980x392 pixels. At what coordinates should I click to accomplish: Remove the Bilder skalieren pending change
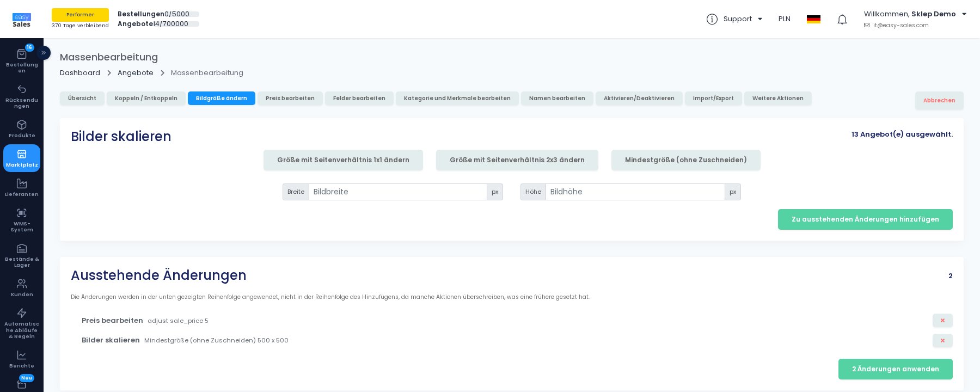(x=942, y=341)
